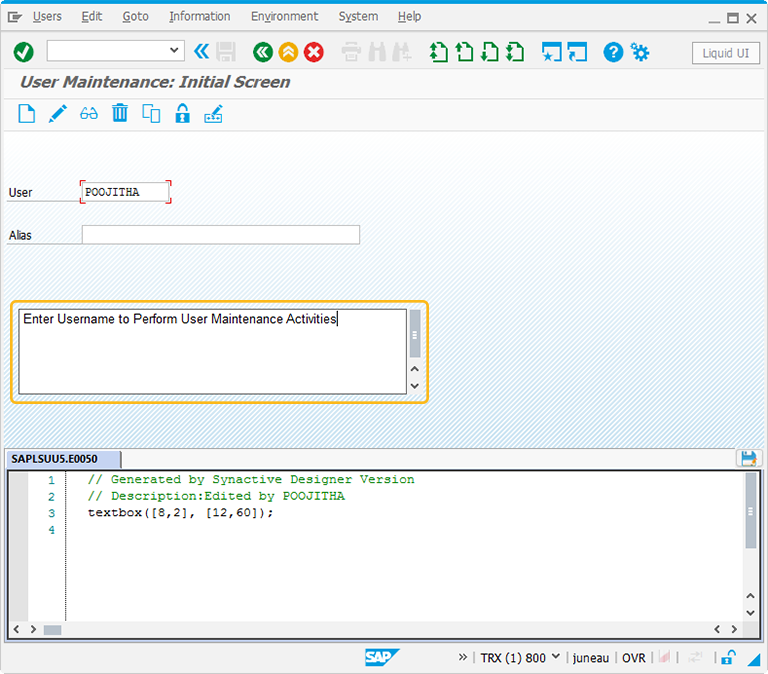Click the editor horizontal scrollbar thumb
The height and width of the screenshot is (674, 768).
(52, 629)
